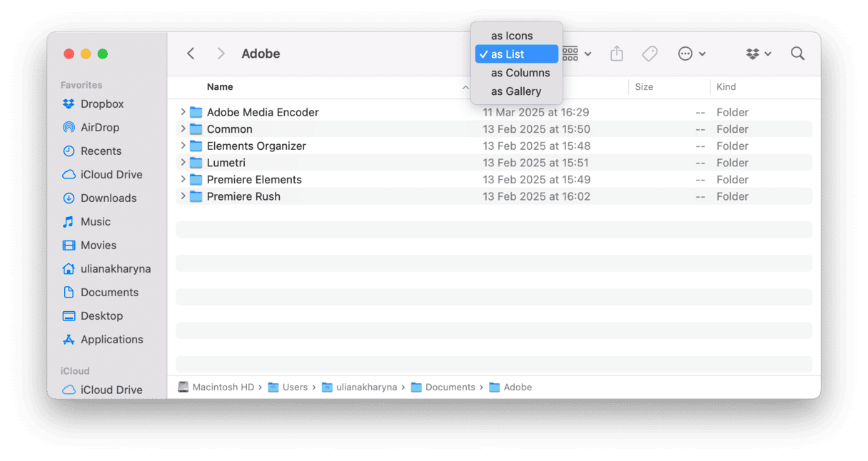Click Users in the path bar
868x461 pixels.
[288, 387]
